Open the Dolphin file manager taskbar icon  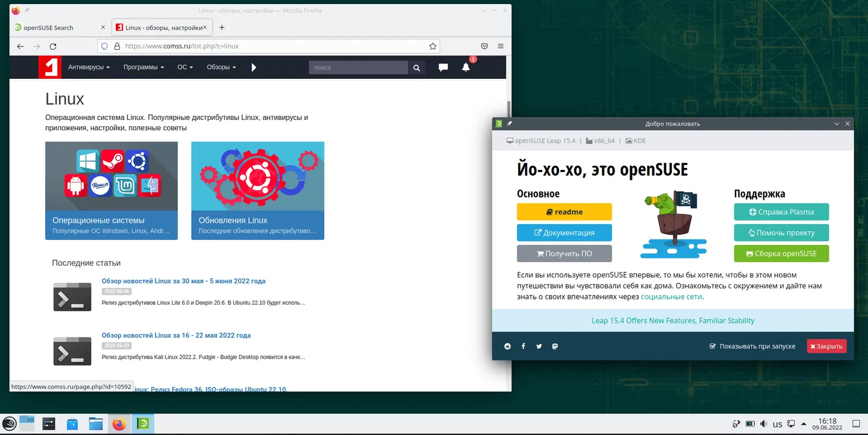95,424
